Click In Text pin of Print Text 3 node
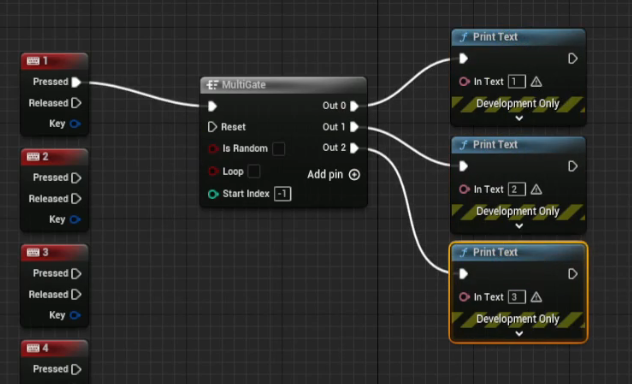Viewport: 632px width, 384px height. (464, 297)
